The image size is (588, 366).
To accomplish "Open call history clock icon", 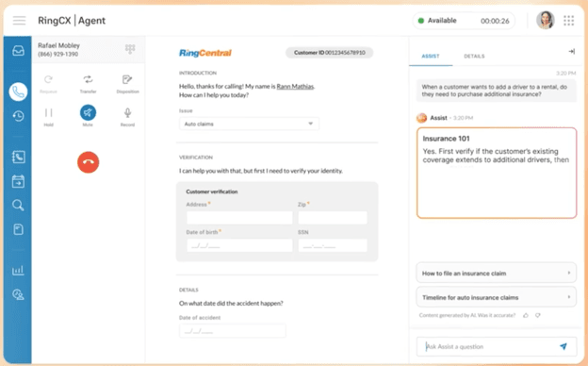I will click(x=18, y=116).
